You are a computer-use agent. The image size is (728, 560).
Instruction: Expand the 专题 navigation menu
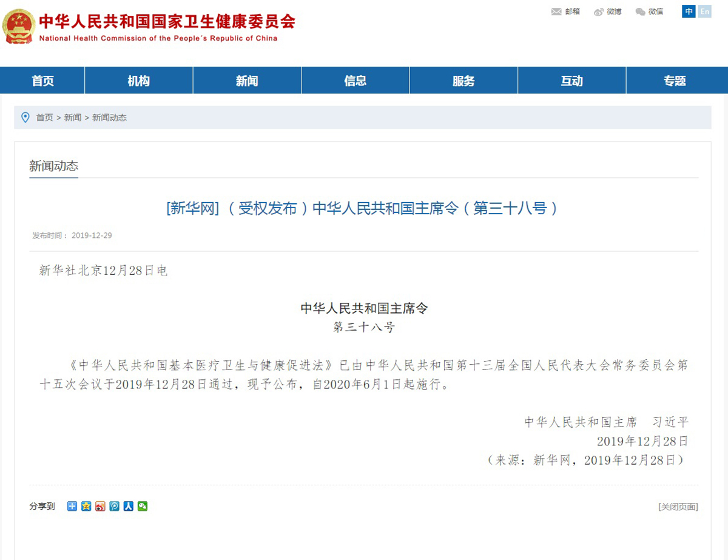tap(674, 81)
